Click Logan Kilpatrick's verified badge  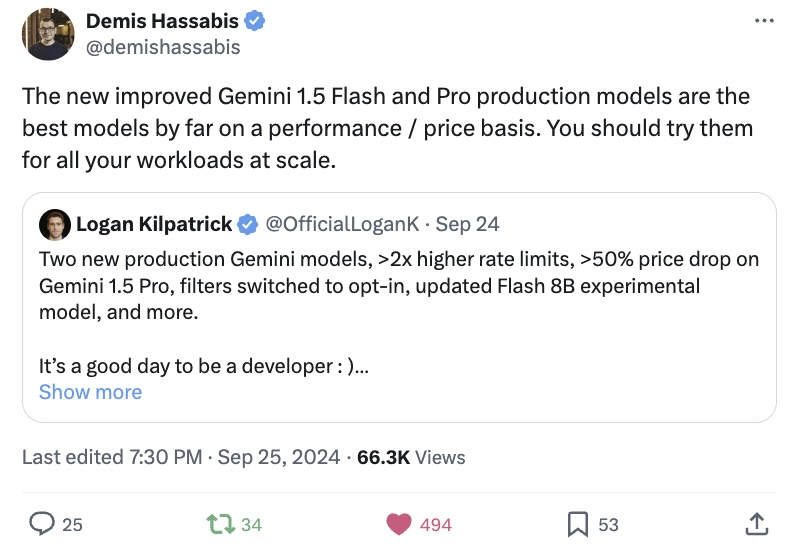click(248, 224)
